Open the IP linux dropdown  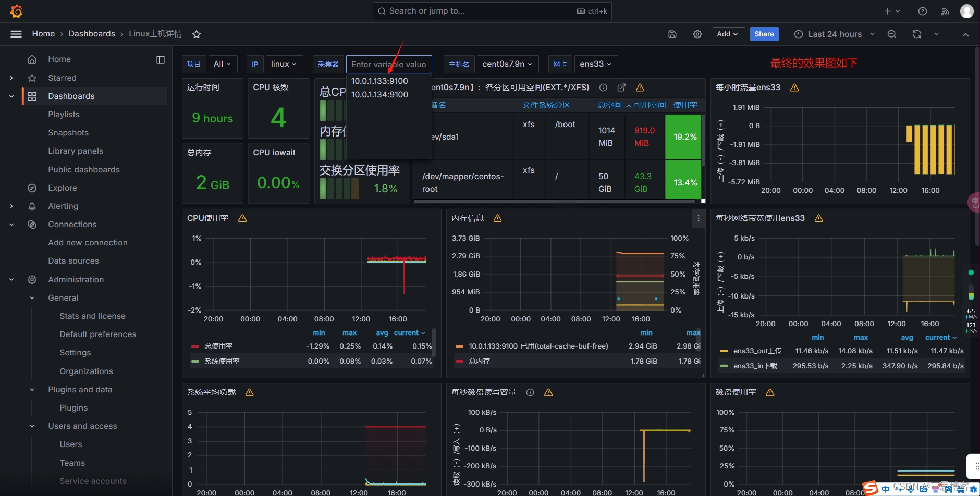pos(284,64)
